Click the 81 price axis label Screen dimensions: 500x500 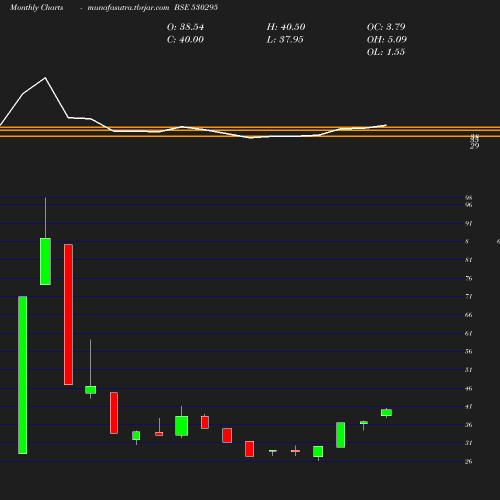pos(469,260)
